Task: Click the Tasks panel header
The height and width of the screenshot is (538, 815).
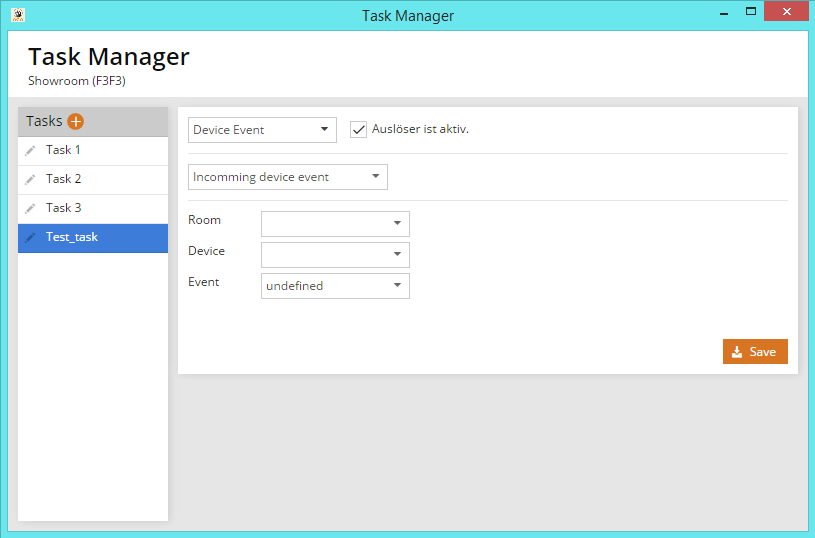Action: click(x=44, y=121)
